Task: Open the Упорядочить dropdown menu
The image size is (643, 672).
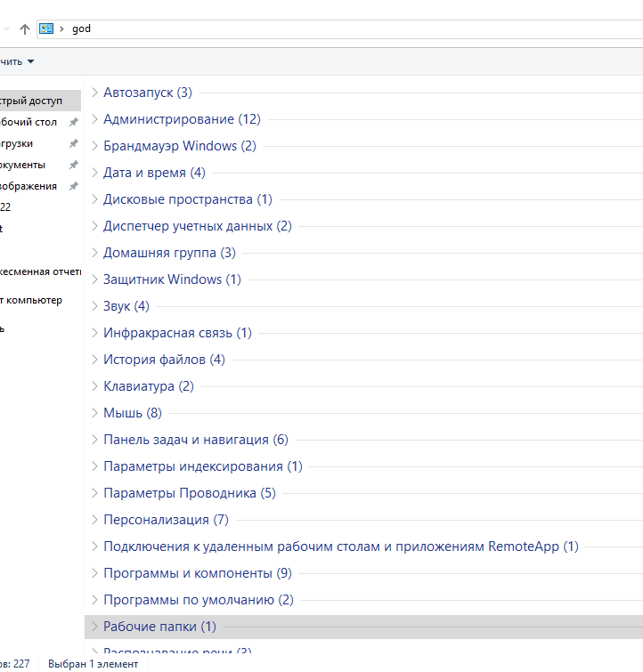Action: point(18,61)
